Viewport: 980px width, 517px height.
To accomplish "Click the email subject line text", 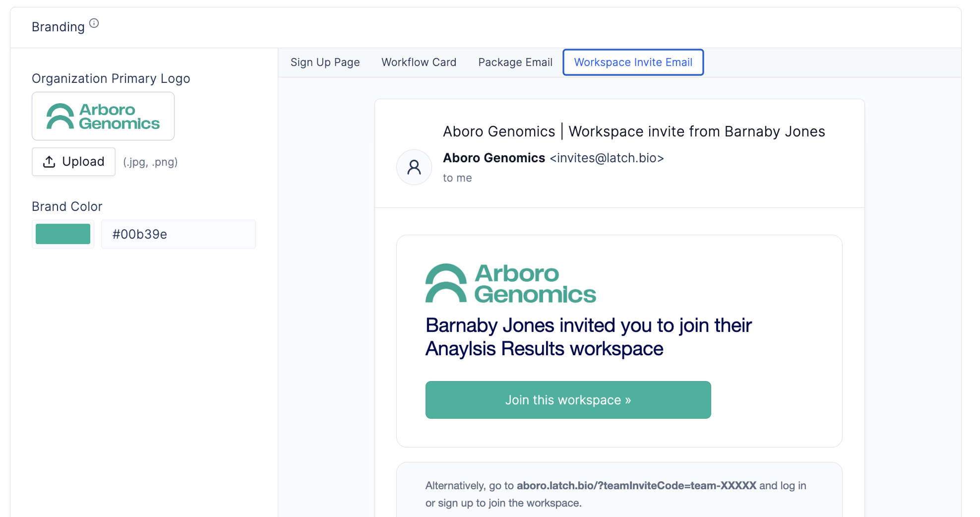I will [x=634, y=131].
